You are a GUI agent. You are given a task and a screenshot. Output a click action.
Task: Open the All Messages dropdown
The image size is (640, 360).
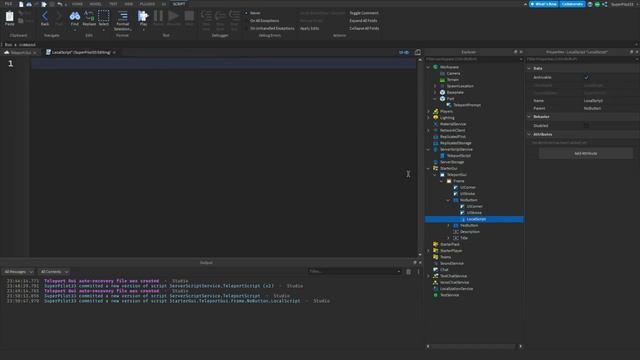point(18,272)
